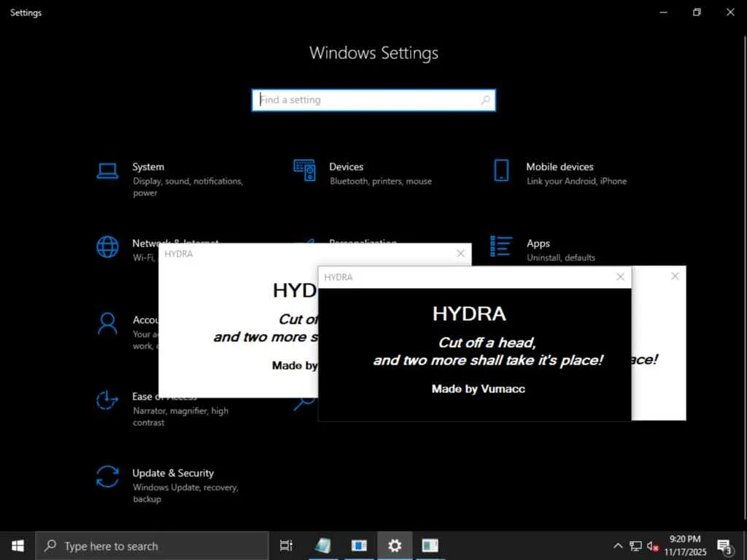Viewport: 747px width, 560px height.
Task: Click the Settings gear taskbar button
Action: 395,545
